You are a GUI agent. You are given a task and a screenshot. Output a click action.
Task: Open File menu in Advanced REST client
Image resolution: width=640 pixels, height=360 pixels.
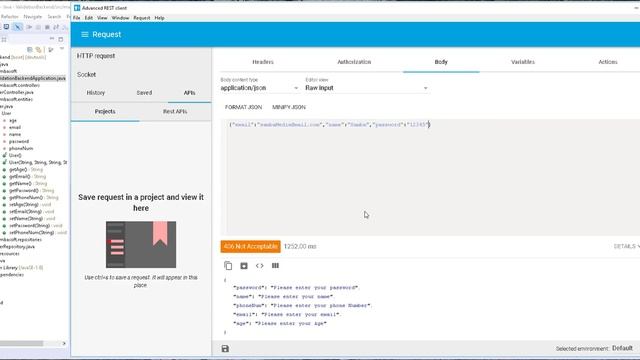pos(76,18)
